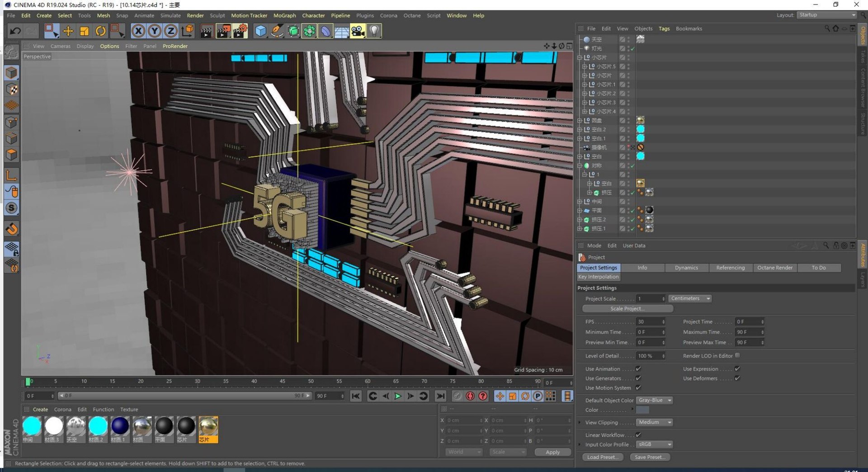The image size is (868, 472).
Task: Open the Input Color Profile sRGB dropdown
Action: tap(655, 444)
